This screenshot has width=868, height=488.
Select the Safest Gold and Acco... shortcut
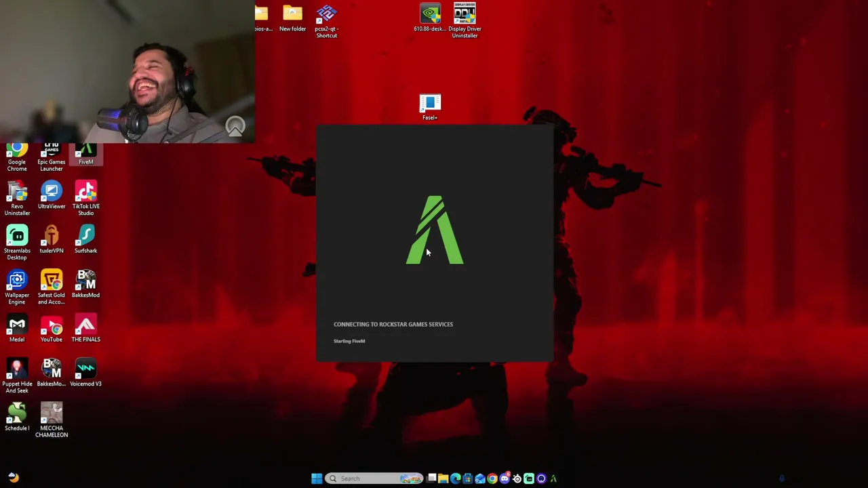coord(52,287)
